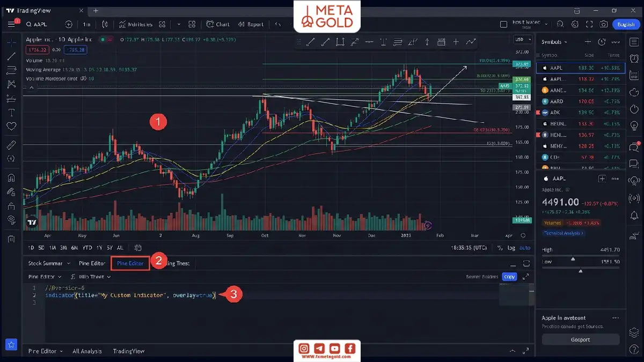Switch to the highlighted Pine Editor tab
The height and width of the screenshot is (362, 644).
130,263
